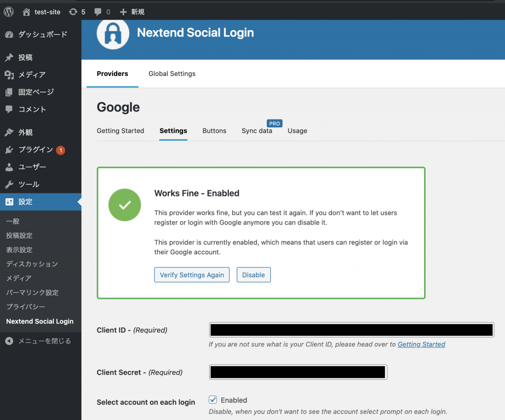Click the 'Client Secret - (Required)' label
505x420 pixels.
[x=140, y=372]
